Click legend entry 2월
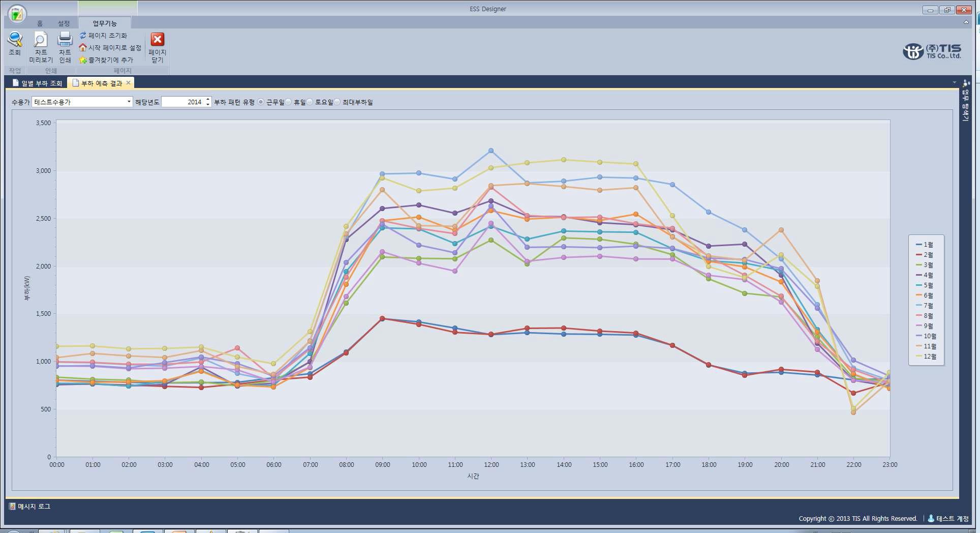This screenshot has width=980, height=533. click(925, 255)
